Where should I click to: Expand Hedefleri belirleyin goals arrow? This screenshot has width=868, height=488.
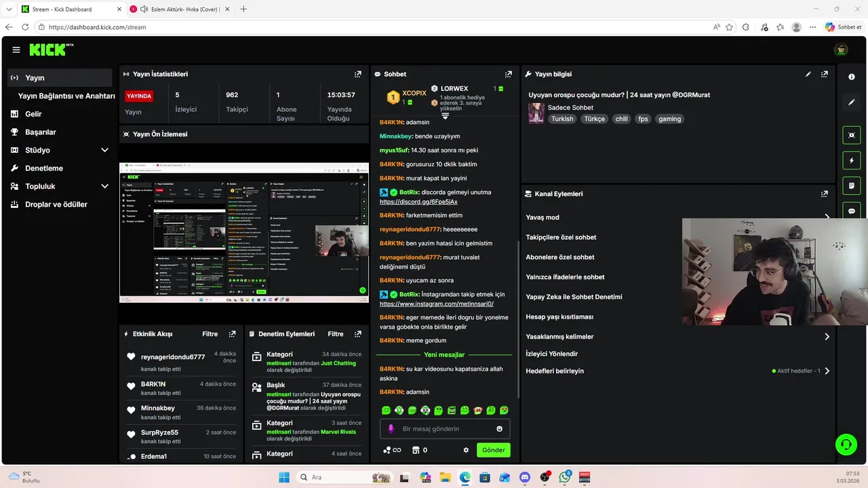point(827,371)
